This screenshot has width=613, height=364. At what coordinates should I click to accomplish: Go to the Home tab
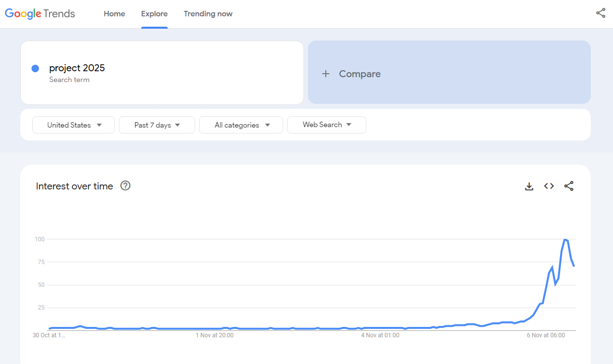[114, 14]
